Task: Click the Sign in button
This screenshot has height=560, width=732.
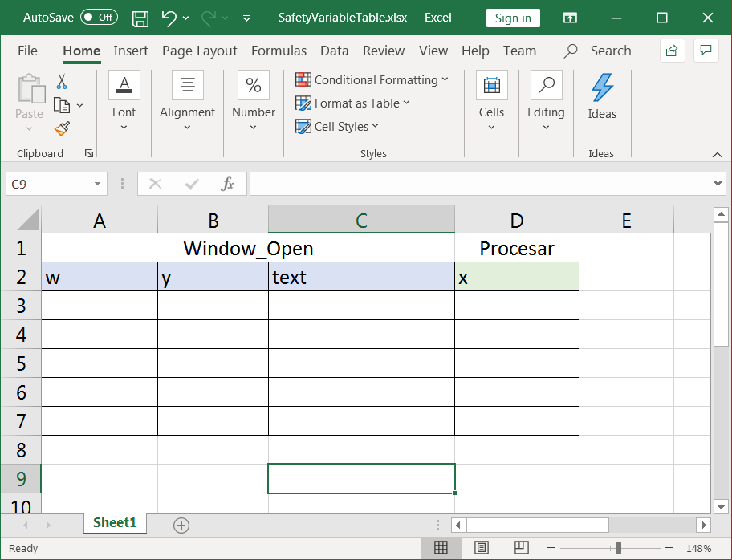Action: pyautogui.click(x=513, y=18)
